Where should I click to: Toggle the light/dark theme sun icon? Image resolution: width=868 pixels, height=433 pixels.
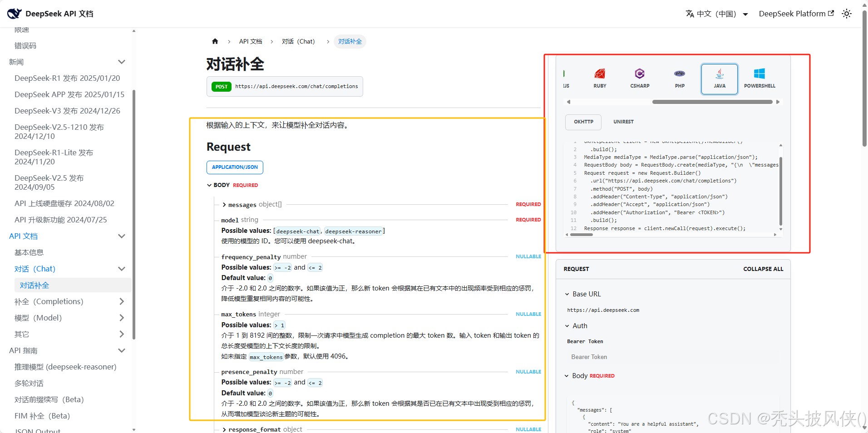[x=847, y=14]
